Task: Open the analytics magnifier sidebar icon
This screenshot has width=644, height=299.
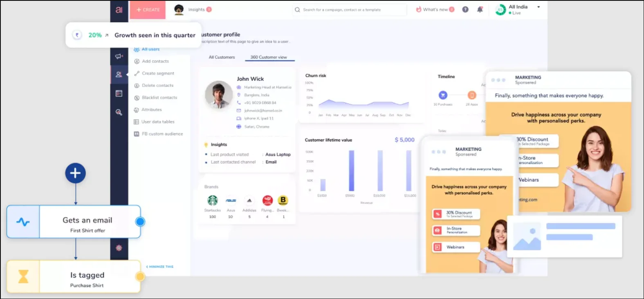Action: coord(119,112)
